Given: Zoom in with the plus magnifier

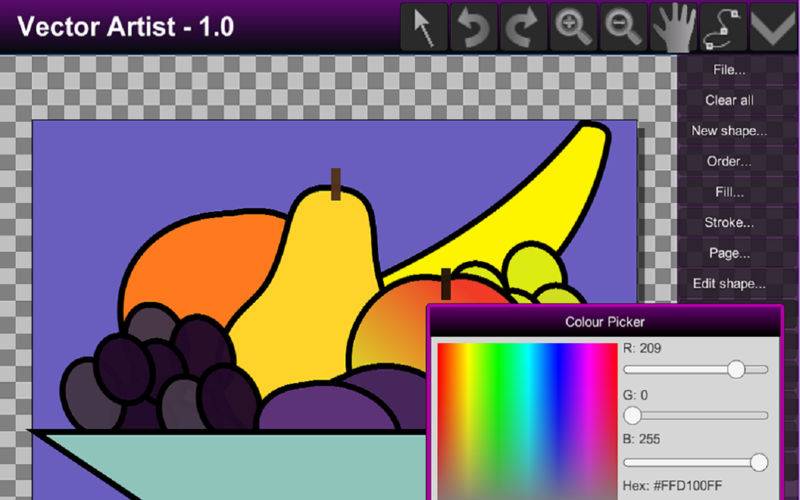Looking at the screenshot, I should [x=573, y=27].
